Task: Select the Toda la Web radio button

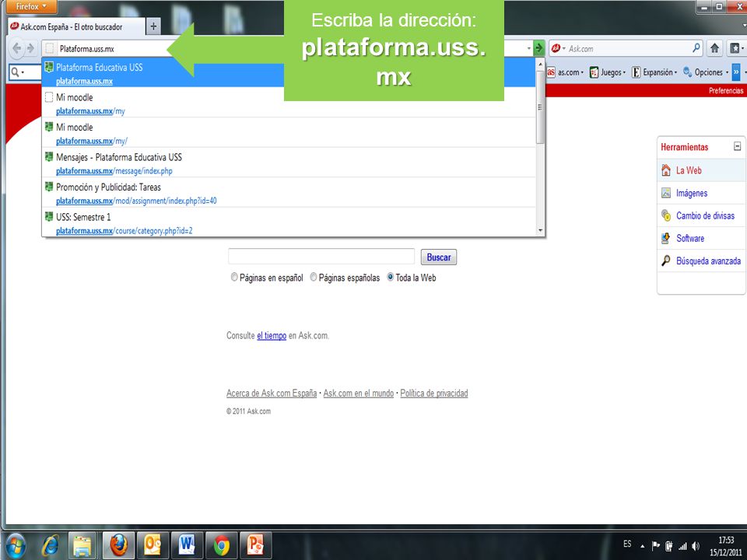Action: [x=390, y=277]
